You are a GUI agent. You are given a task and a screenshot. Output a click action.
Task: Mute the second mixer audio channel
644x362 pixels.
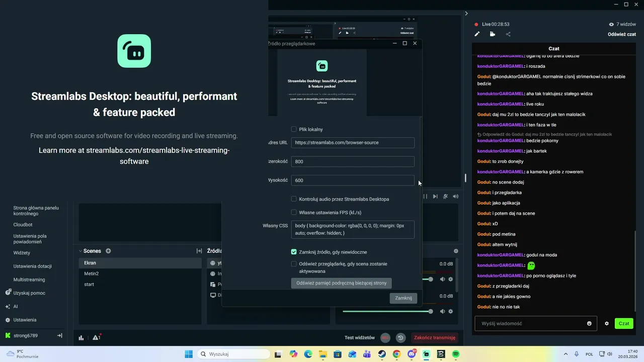443,311
